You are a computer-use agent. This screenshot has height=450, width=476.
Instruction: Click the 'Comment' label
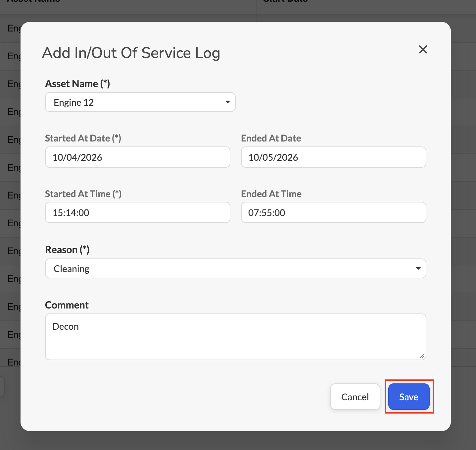pyautogui.click(x=67, y=305)
